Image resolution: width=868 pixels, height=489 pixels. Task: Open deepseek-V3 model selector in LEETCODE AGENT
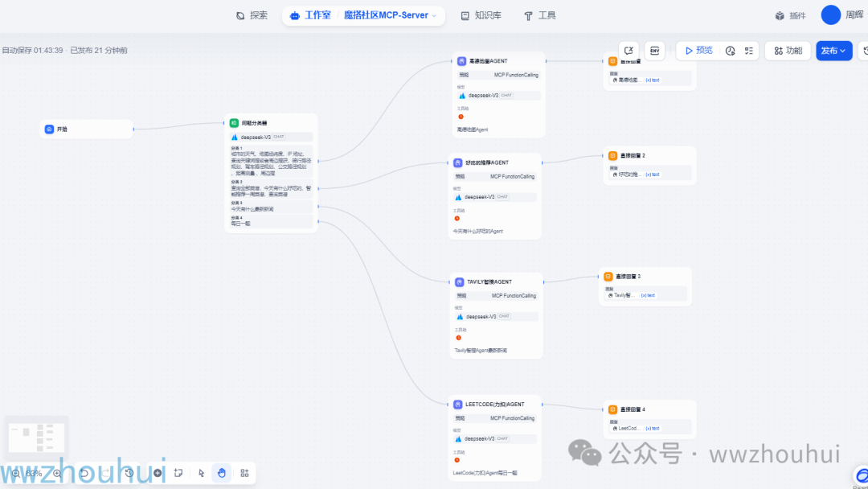[494, 438]
